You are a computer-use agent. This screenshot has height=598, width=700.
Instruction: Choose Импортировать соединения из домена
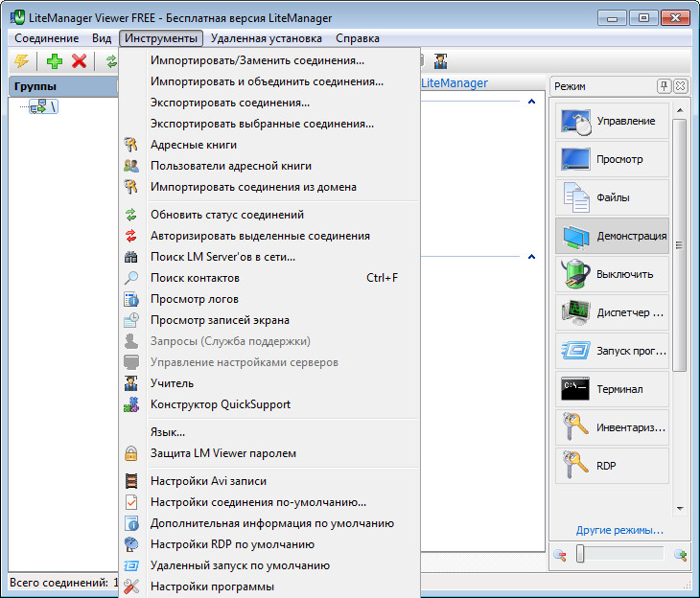coord(269,187)
